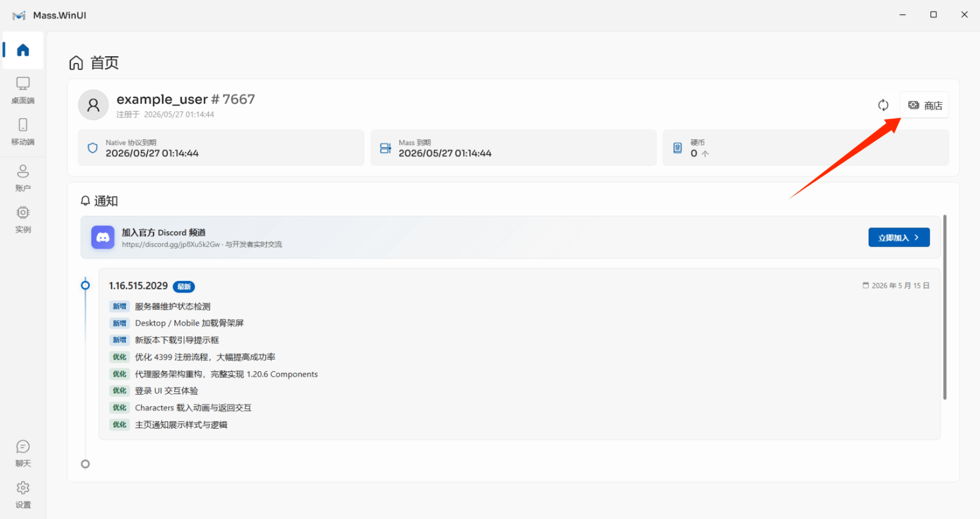Minimize the Mass.WinUI window

[x=903, y=15]
